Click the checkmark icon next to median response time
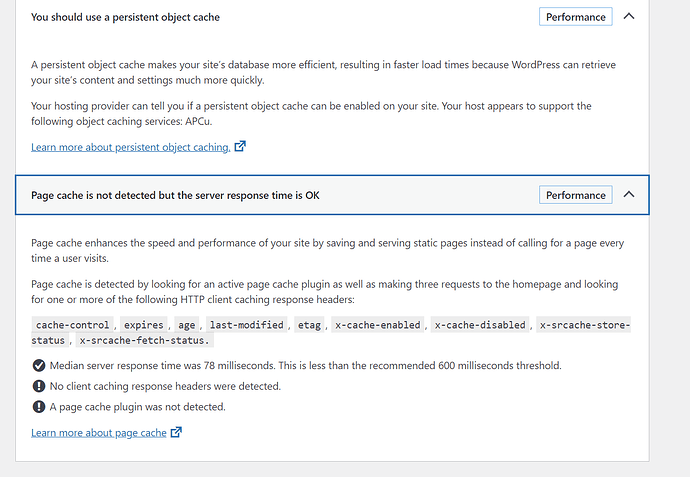The image size is (690, 477). (x=39, y=365)
